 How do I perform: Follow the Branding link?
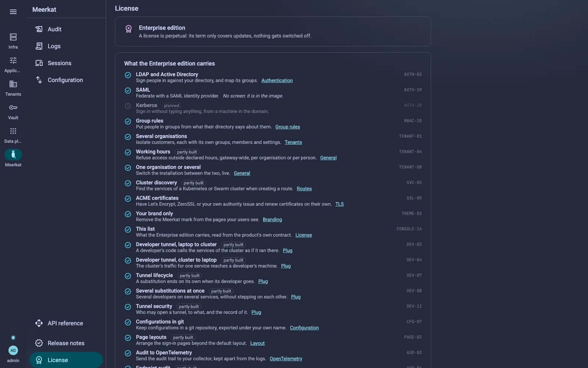point(272,220)
